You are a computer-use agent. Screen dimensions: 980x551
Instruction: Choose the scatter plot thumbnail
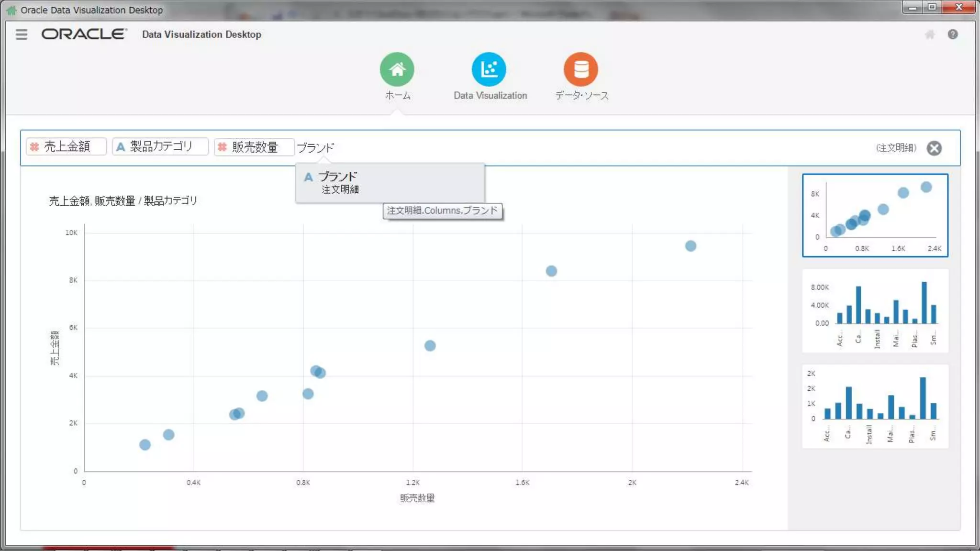click(x=875, y=215)
